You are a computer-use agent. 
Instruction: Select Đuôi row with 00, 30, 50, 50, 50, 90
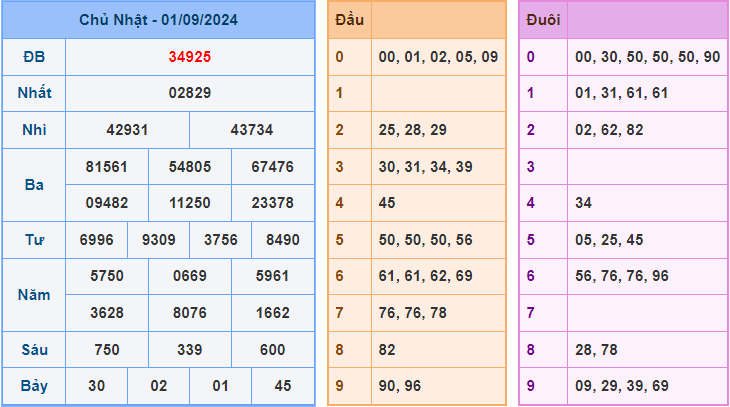(x=647, y=57)
